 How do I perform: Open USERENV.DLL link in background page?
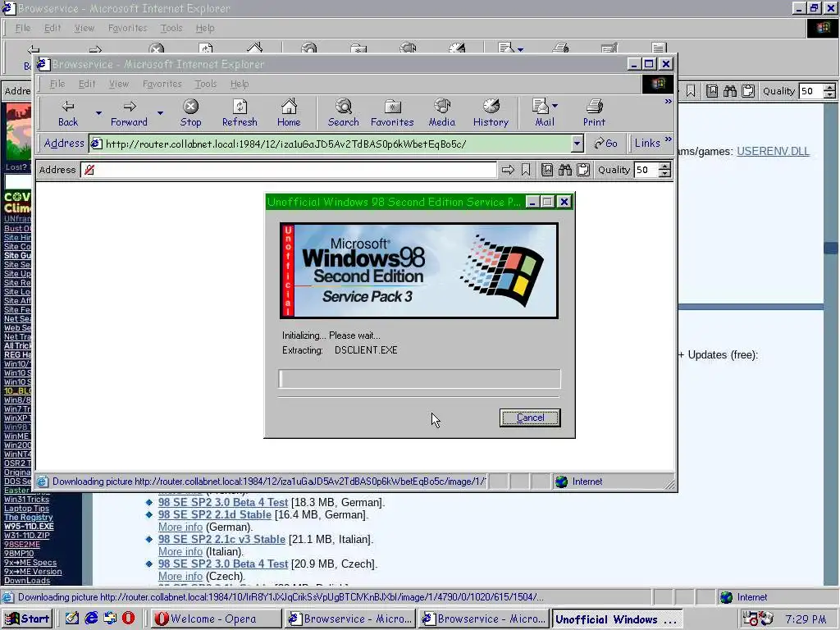tap(773, 151)
